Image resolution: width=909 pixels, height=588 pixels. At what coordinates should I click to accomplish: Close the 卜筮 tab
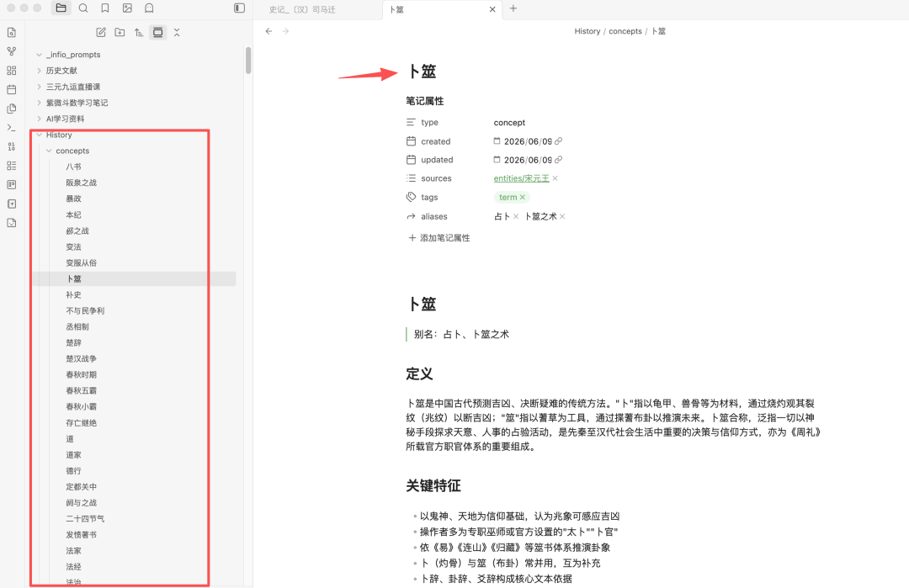(x=492, y=9)
